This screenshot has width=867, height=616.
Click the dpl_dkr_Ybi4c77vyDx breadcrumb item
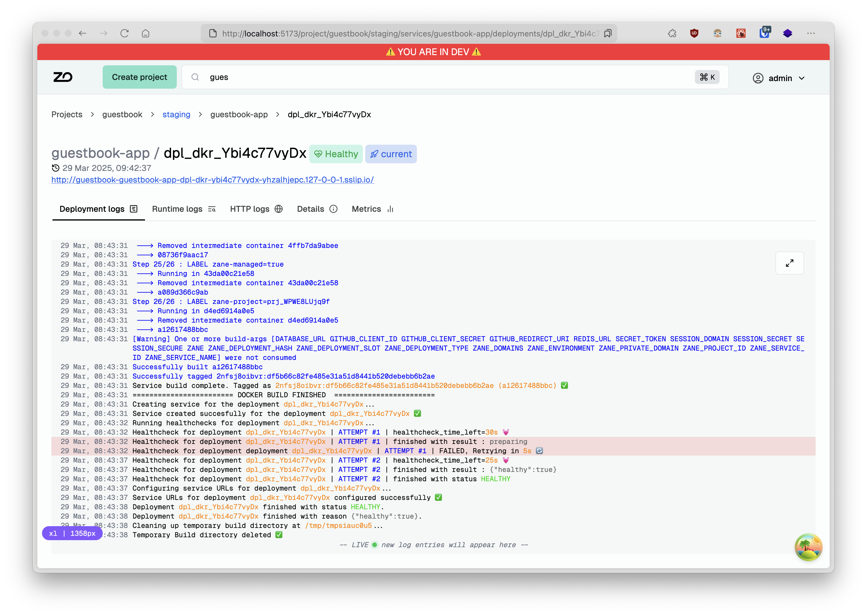tap(329, 115)
